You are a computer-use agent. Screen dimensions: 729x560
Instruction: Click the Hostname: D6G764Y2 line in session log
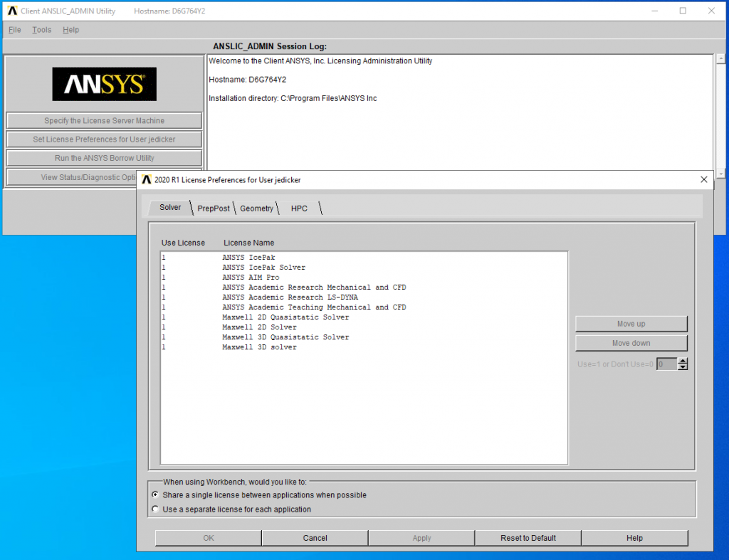[x=247, y=80]
